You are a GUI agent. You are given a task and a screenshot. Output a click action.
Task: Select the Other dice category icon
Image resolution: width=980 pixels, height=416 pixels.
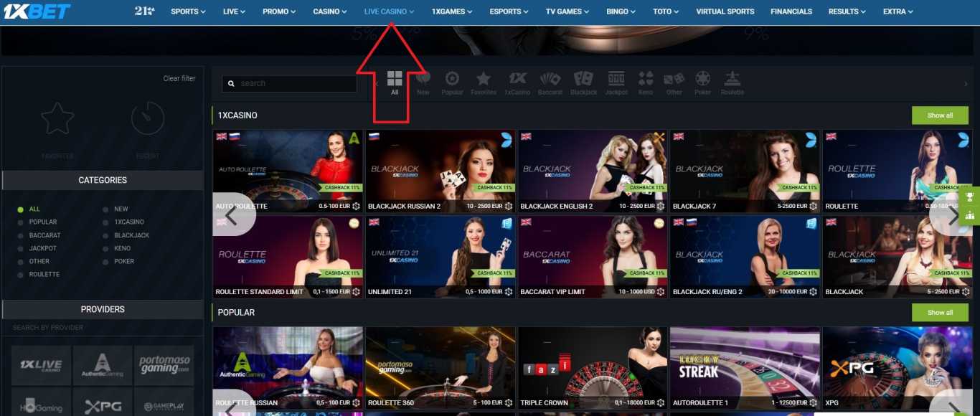click(674, 79)
